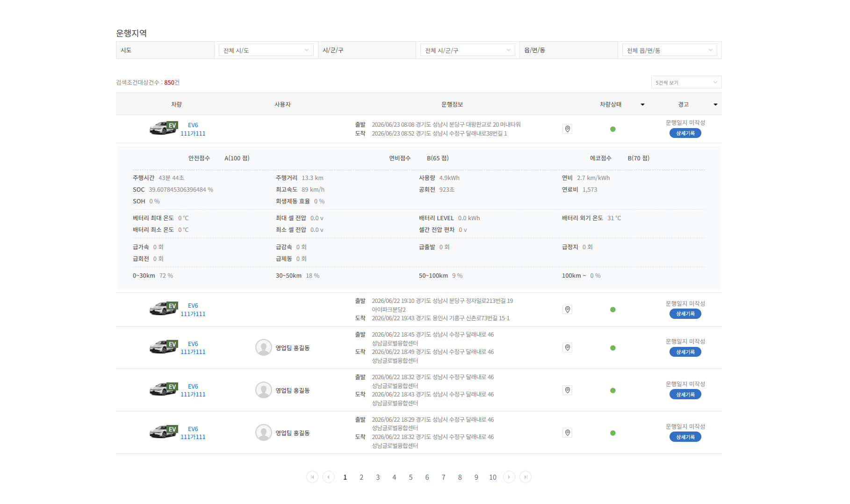Click EV6 car image in 08:08 trip row
850x504 pixels.
(x=163, y=128)
